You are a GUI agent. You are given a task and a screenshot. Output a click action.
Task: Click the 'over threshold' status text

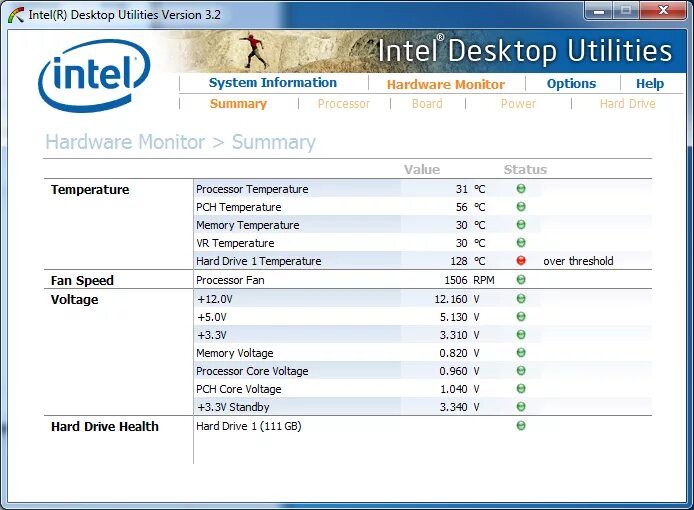pos(578,261)
